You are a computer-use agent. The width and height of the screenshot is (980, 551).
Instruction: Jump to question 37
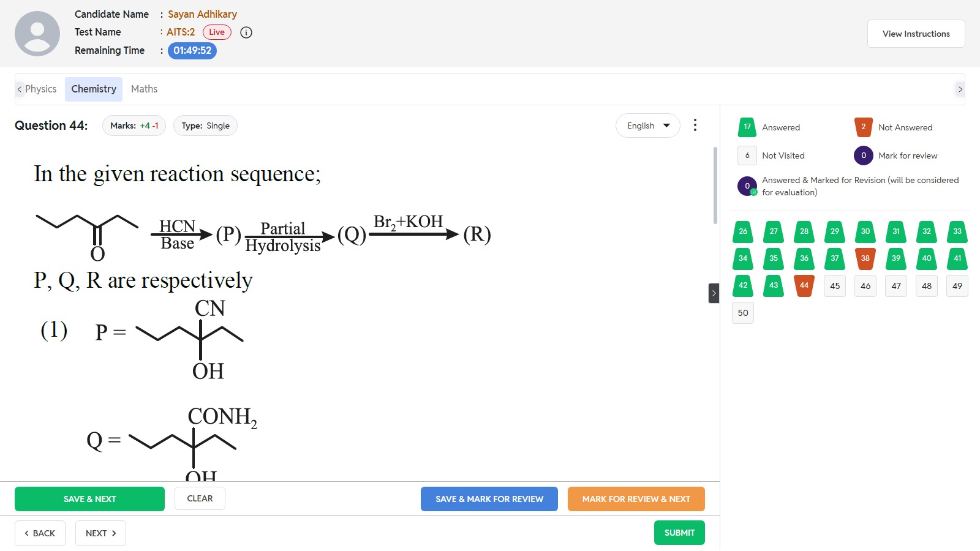point(835,258)
